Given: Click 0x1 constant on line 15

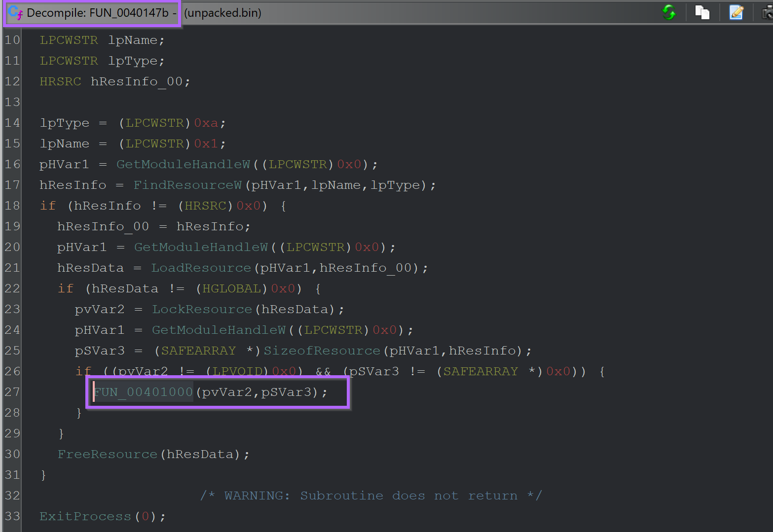Looking at the screenshot, I should pos(206,143).
